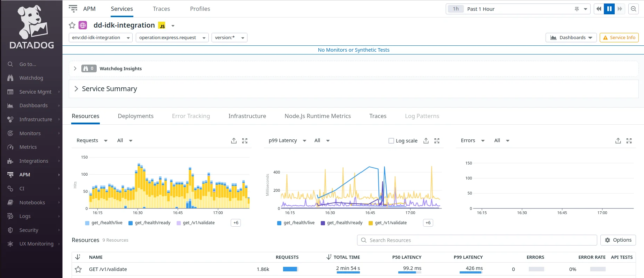Open Dashboards in sidebar

tap(34, 105)
